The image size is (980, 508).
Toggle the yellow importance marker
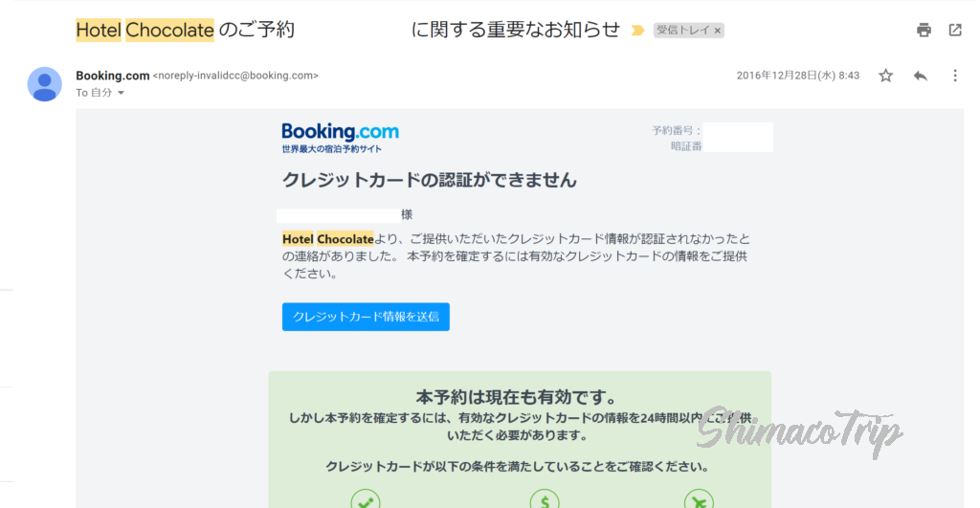[x=637, y=31]
